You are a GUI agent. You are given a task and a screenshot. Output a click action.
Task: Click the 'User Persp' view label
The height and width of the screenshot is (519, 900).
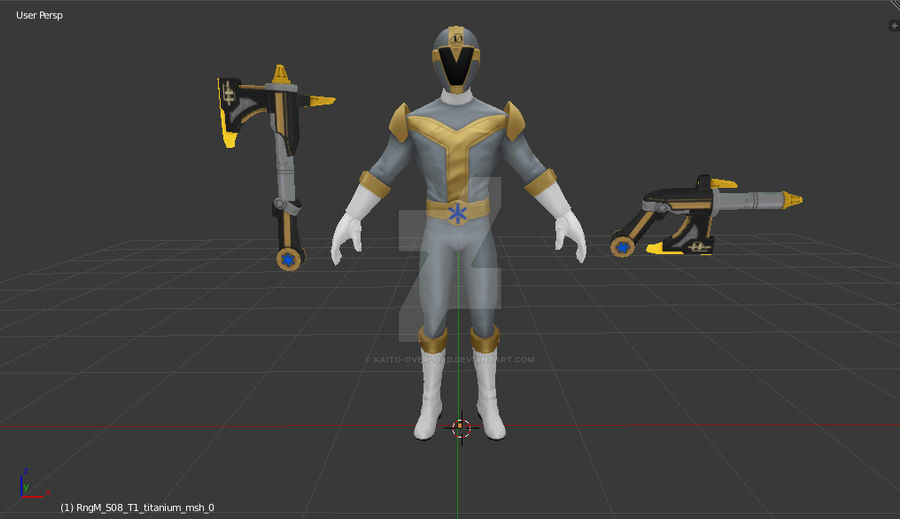(39, 16)
